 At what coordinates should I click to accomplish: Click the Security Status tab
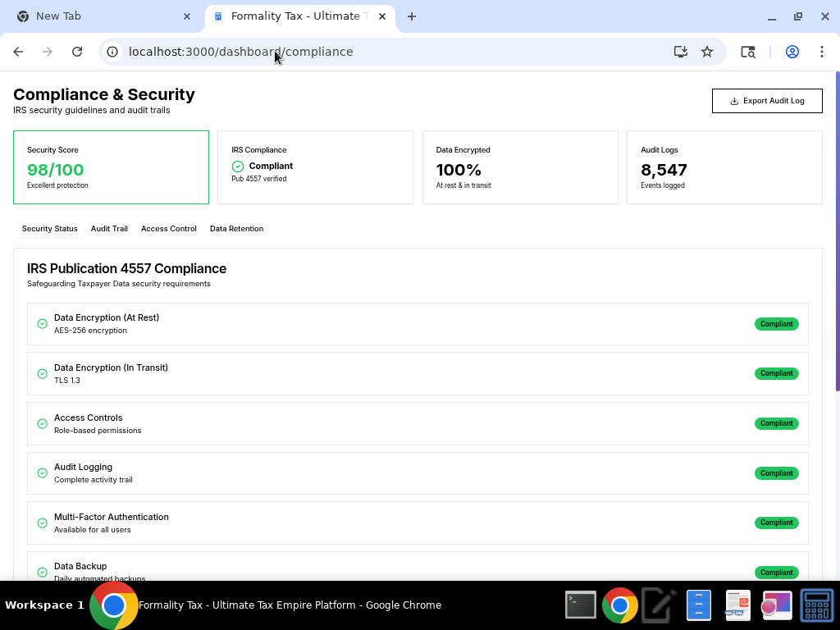pos(49,229)
